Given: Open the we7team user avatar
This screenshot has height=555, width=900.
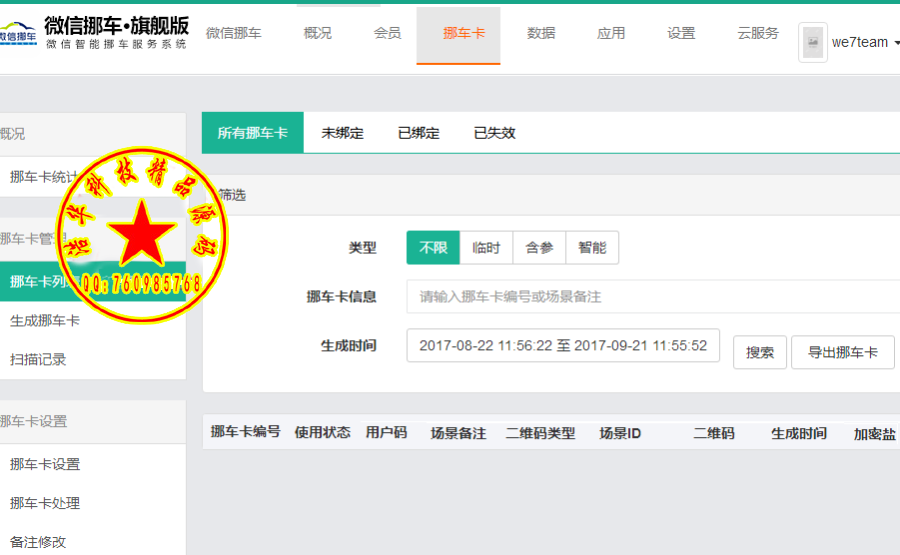Looking at the screenshot, I should click(813, 42).
